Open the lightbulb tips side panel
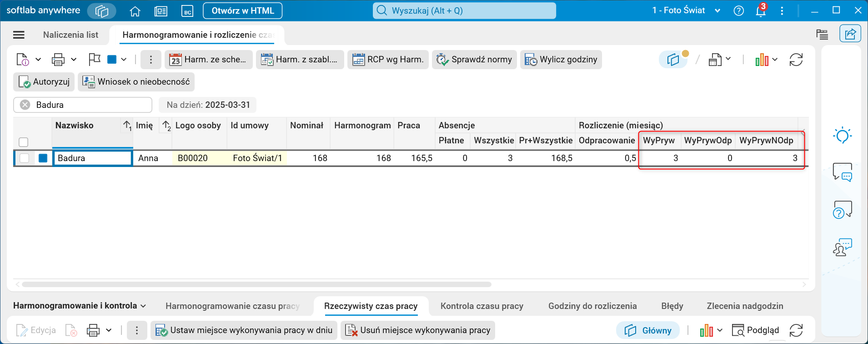This screenshot has height=344, width=868. click(842, 136)
